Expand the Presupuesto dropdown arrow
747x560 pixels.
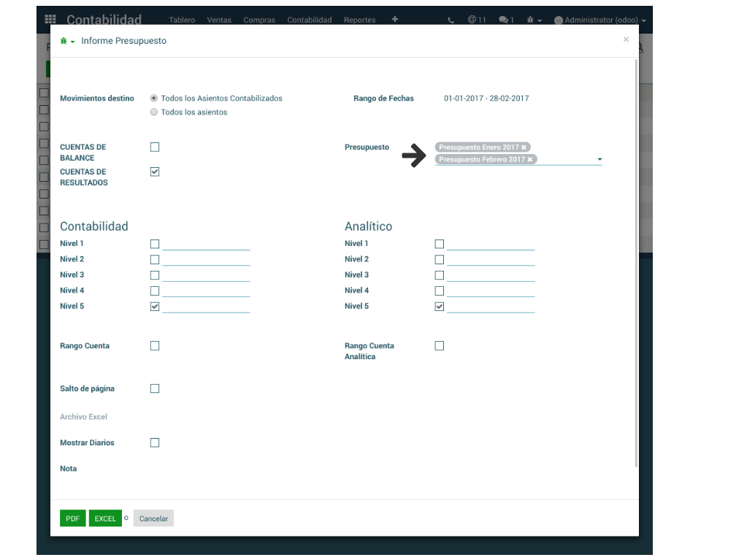599,159
